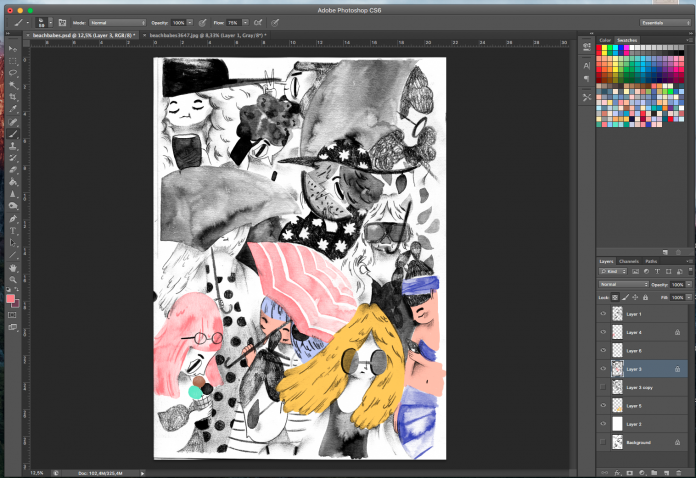Select the Clone Stamp tool
696x478 pixels.
point(12,146)
